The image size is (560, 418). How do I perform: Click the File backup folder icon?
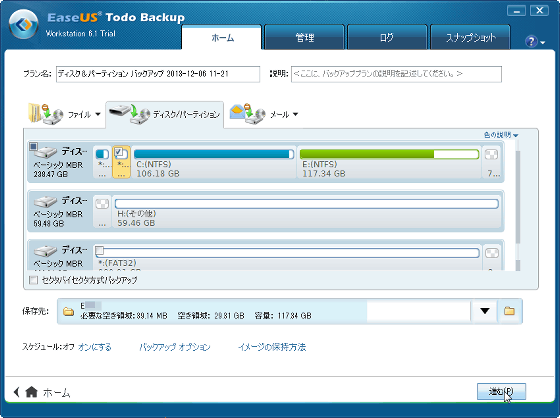point(45,114)
